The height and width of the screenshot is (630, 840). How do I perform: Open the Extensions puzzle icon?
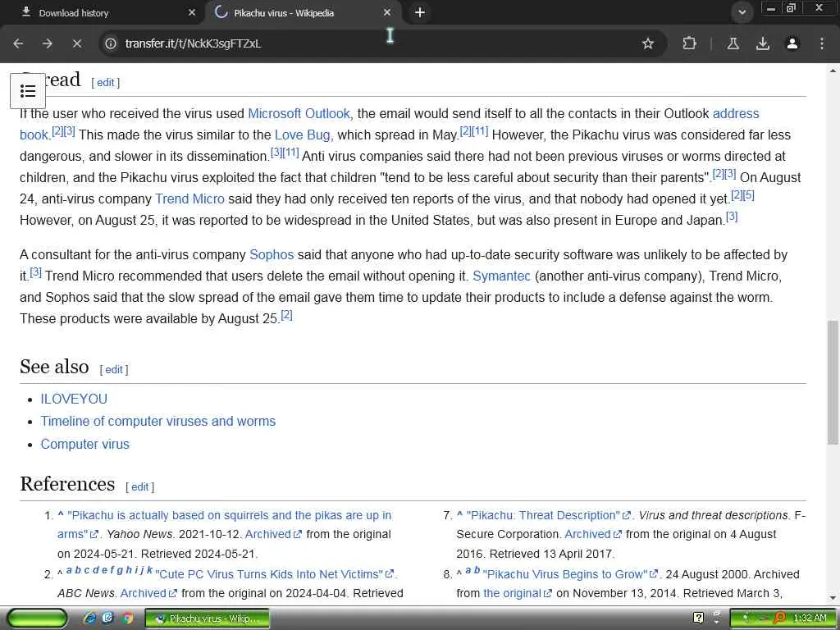click(x=689, y=43)
